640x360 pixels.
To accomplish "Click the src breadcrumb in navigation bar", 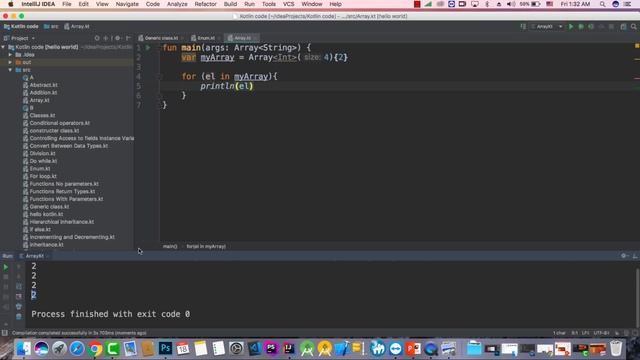I will click(51, 27).
